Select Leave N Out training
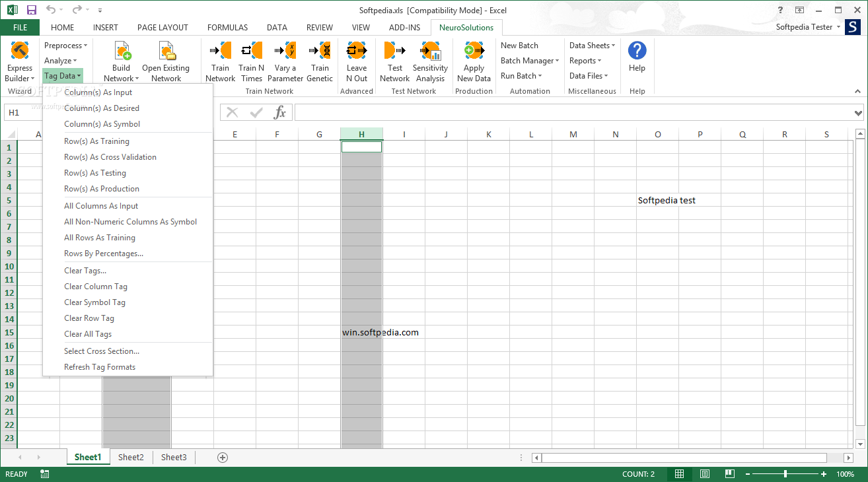 point(356,61)
